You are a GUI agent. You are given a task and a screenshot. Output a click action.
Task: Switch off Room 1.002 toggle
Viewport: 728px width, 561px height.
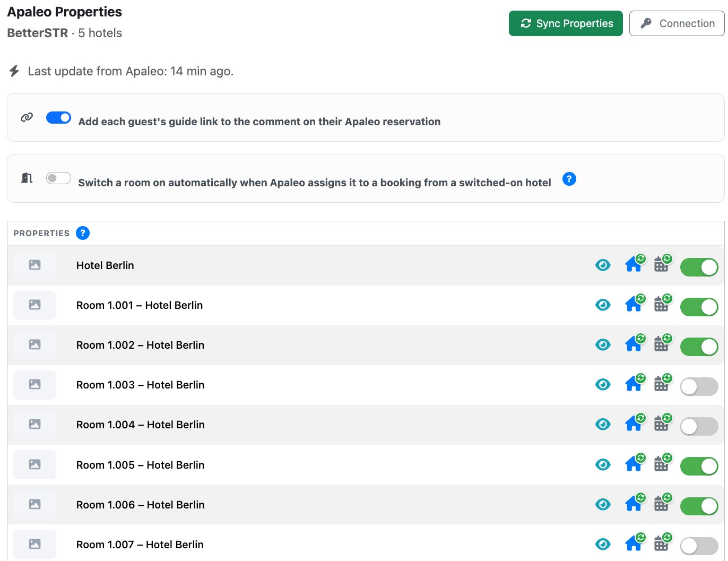click(x=699, y=347)
